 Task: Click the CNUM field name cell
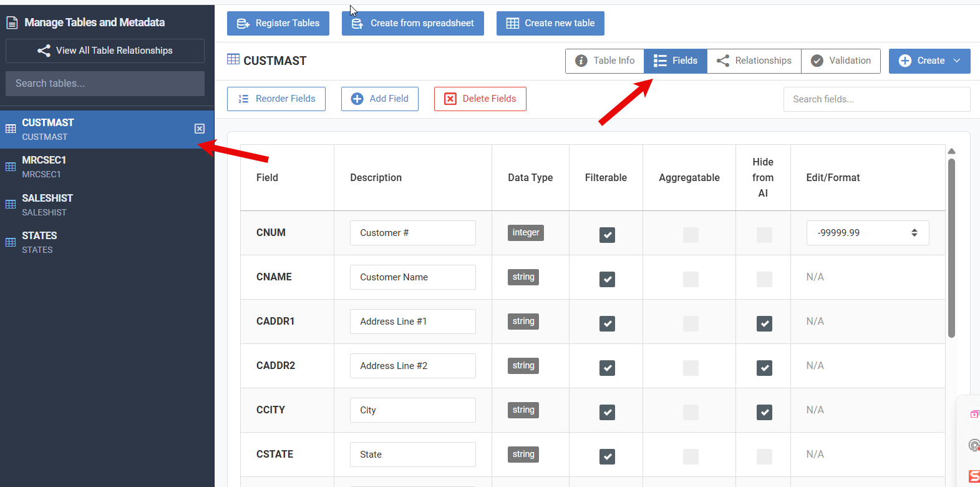(x=288, y=233)
